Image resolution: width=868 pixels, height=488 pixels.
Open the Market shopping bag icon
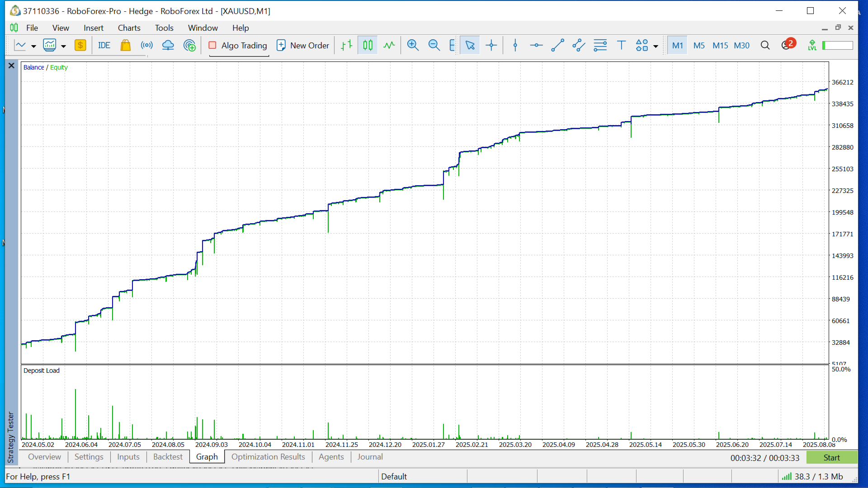point(125,45)
